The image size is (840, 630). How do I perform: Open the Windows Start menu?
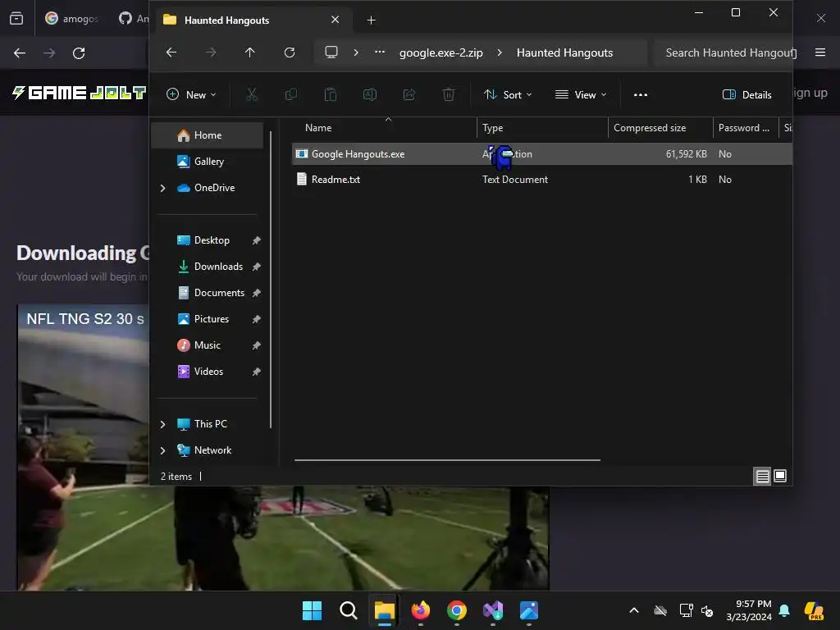pos(313,610)
